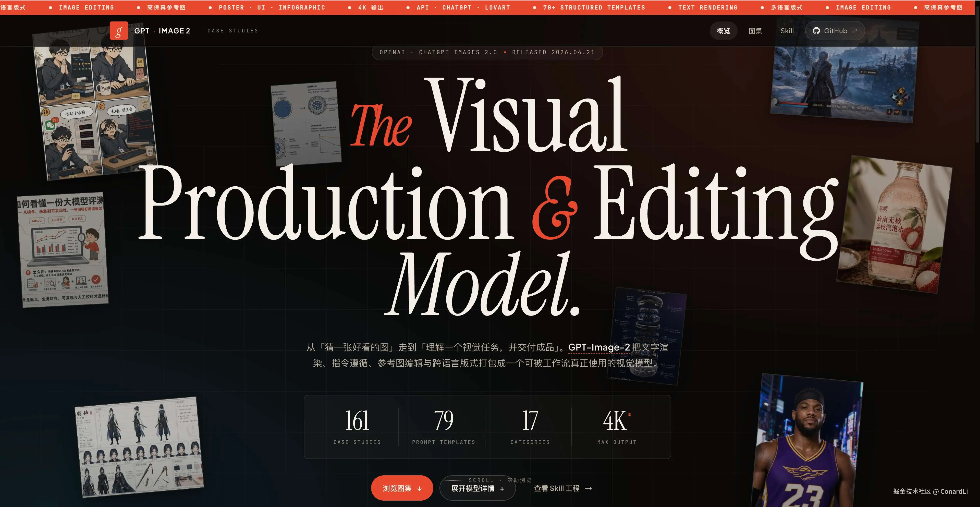Screen dimensions: 980x507
Task: Switch to the 图集 tab
Action: [755, 31]
